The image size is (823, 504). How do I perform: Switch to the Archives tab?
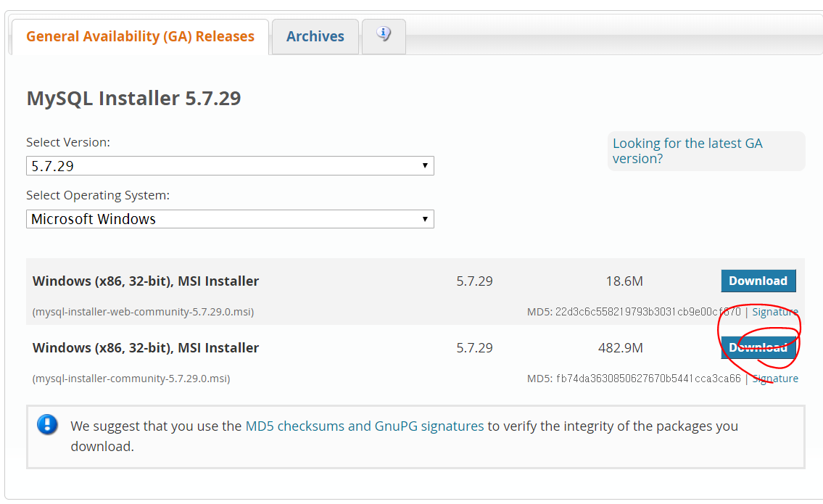point(315,36)
